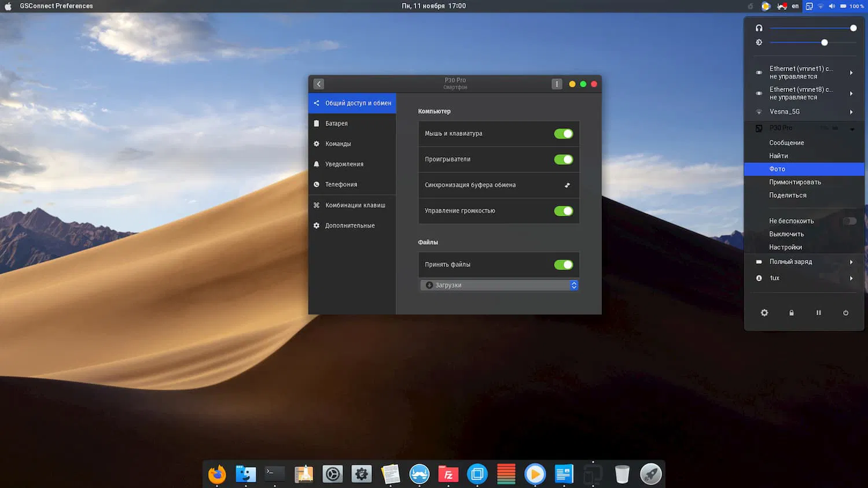Open the three-dot menu in the header bar
The image size is (868, 488).
(x=557, y=84)
